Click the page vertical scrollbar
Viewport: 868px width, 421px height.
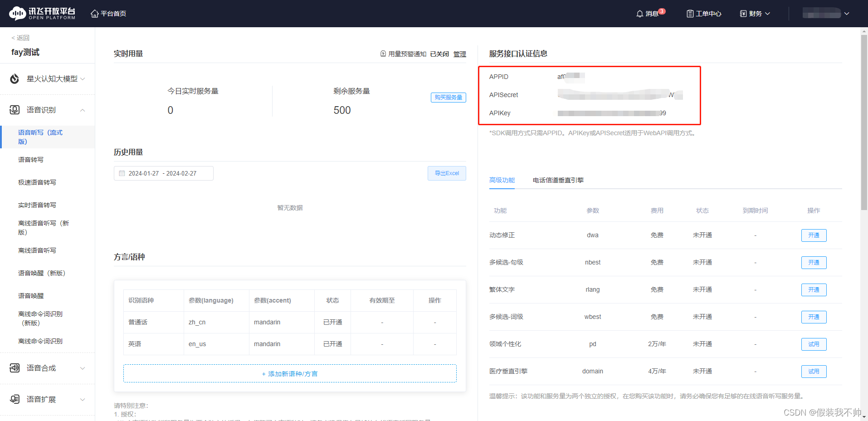[864, 122]
